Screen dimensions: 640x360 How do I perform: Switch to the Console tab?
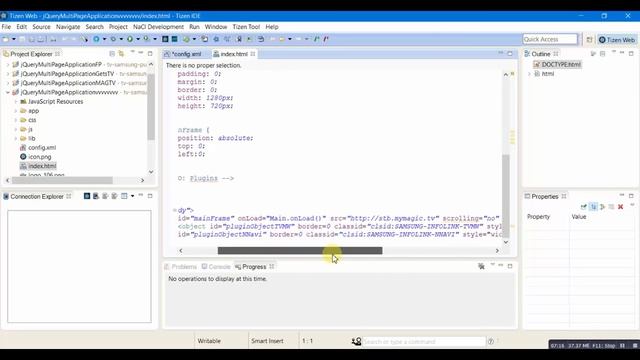pyautogui.click(x=216, y=267)
